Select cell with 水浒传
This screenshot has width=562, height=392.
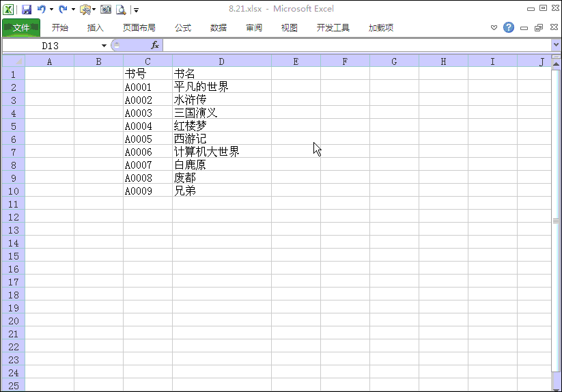click(222, 100)
